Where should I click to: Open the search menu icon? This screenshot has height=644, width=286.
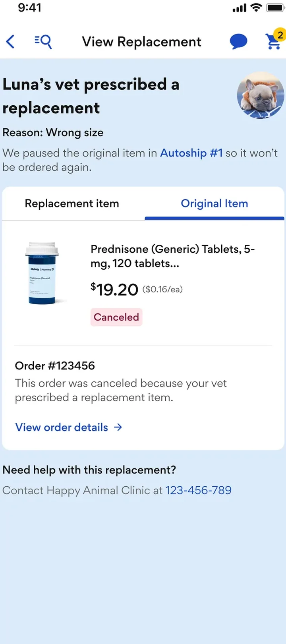click(43, 41)
